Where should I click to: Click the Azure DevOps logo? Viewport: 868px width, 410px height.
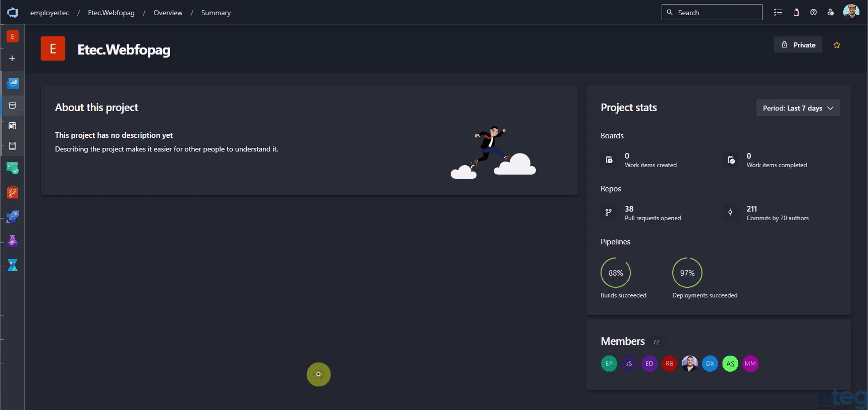[x=13, y=13]
